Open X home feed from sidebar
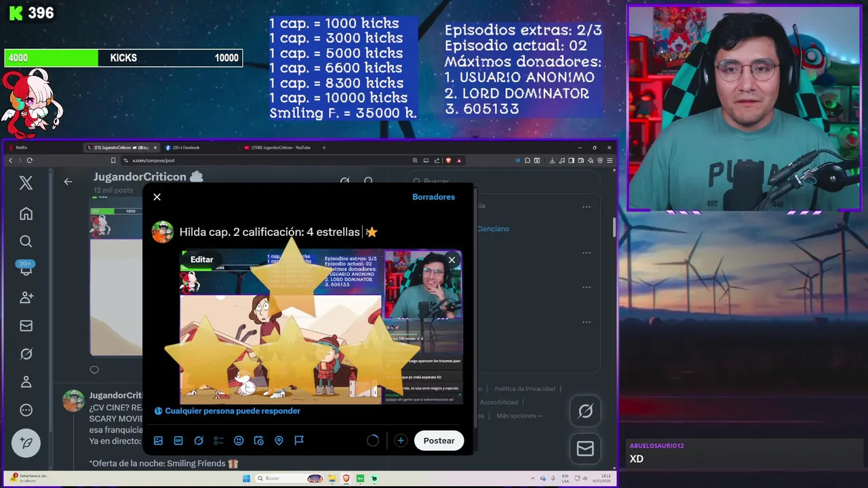This screenshot has width=868, height=488. (26, 213)
